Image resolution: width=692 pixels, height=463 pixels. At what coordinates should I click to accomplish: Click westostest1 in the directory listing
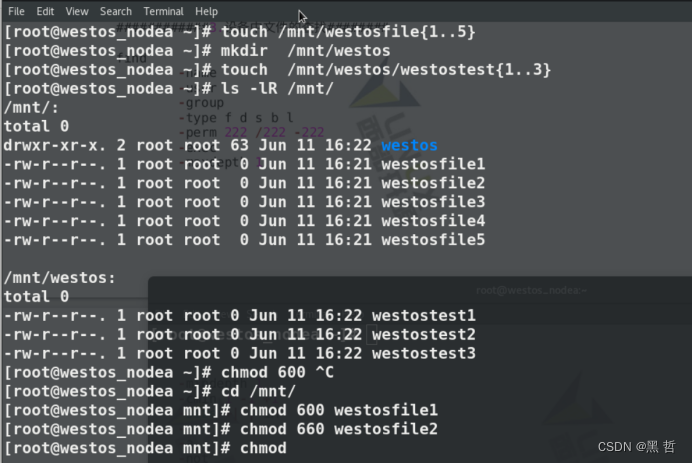(x=423, y=316)
